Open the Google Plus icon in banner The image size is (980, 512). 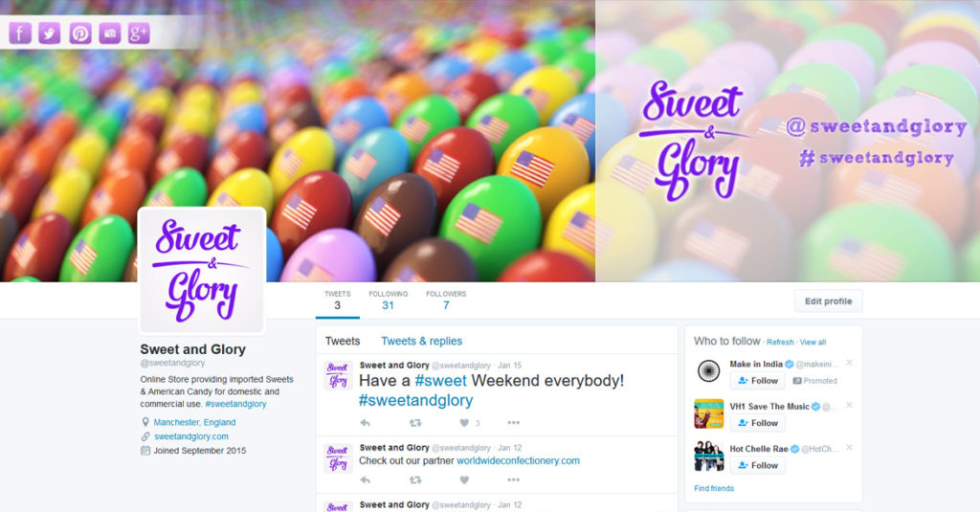coord(139,33)
